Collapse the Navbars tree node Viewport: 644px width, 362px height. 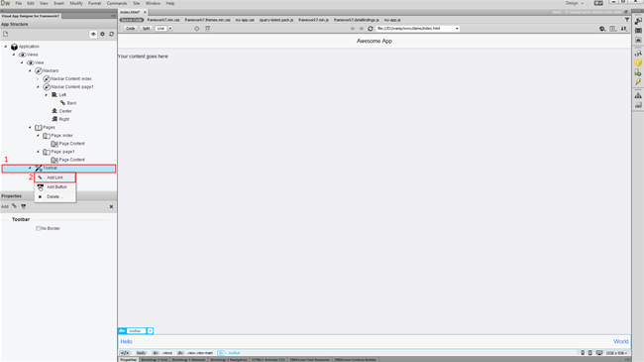(30, 70)
